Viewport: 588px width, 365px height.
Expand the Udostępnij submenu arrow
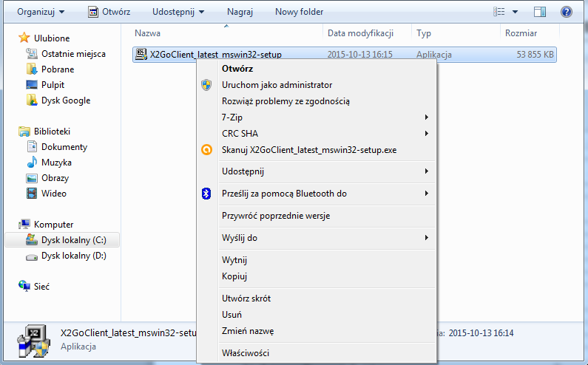(426, 171)
